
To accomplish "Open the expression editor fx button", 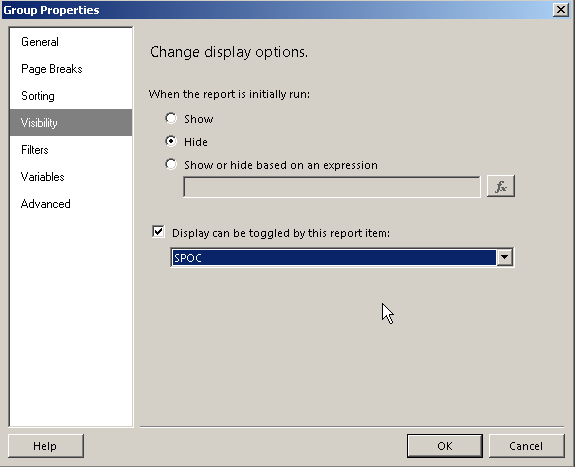I will (501, 186).
